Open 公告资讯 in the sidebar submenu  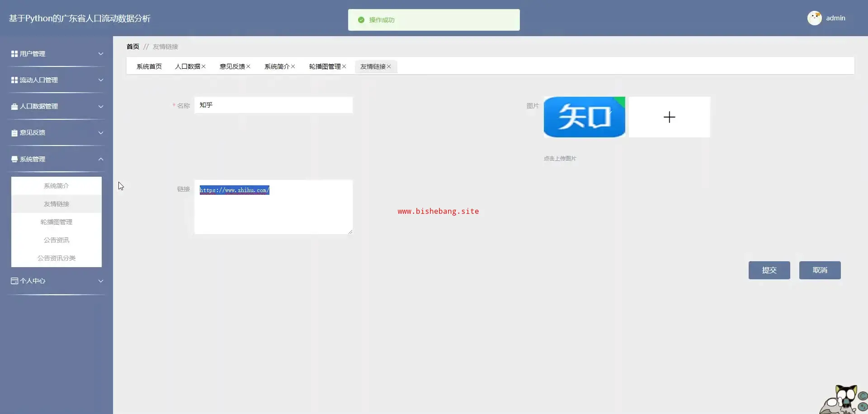point(57,240)
